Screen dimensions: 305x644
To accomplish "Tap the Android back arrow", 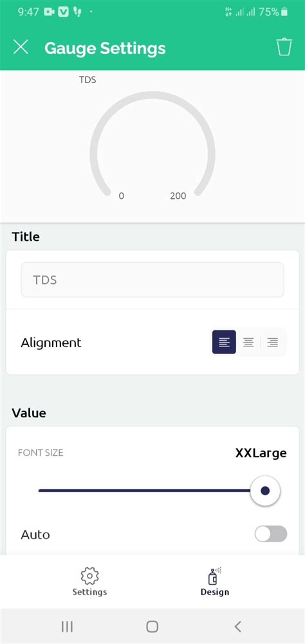I will pyautogui.click(x=237, y=627).
